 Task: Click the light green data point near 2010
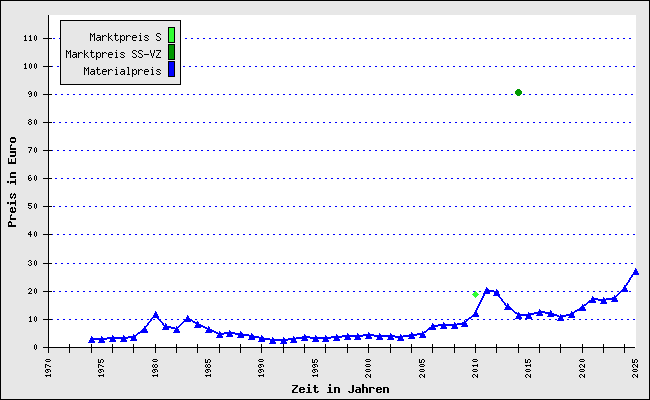475,294
